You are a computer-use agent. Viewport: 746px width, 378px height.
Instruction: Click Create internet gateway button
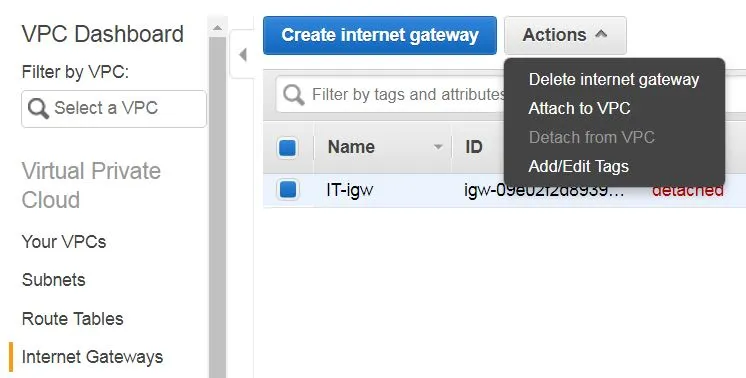click(380, 35)
